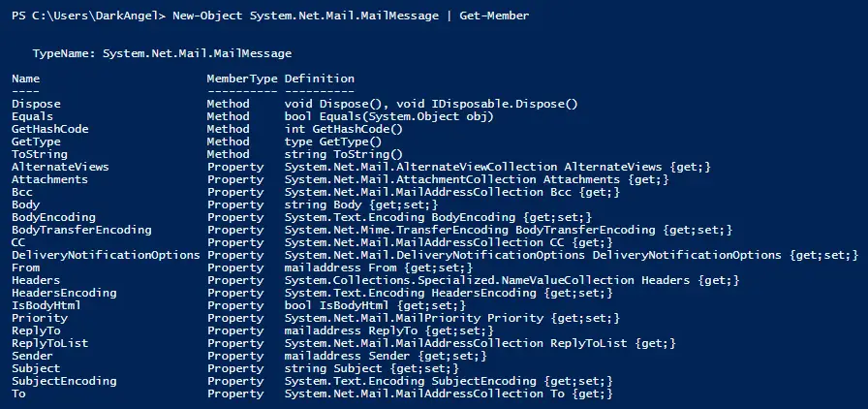Click the Definition column header

(319, 79)
